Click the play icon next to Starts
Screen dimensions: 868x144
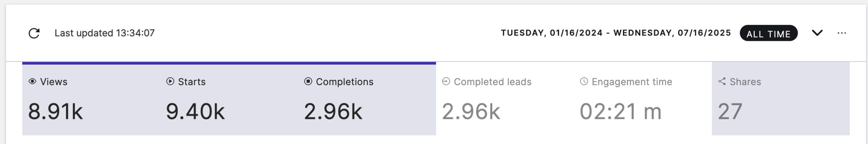click(x=170, y=81)
